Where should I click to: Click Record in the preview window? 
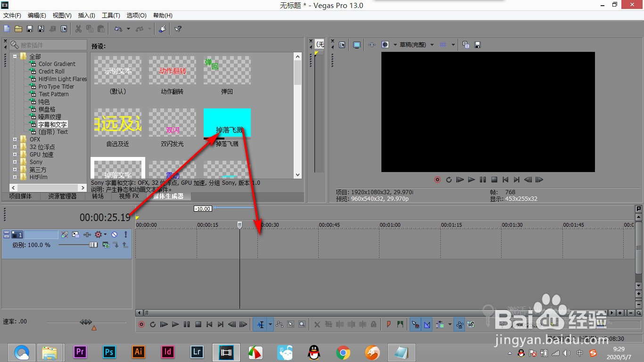437,180
